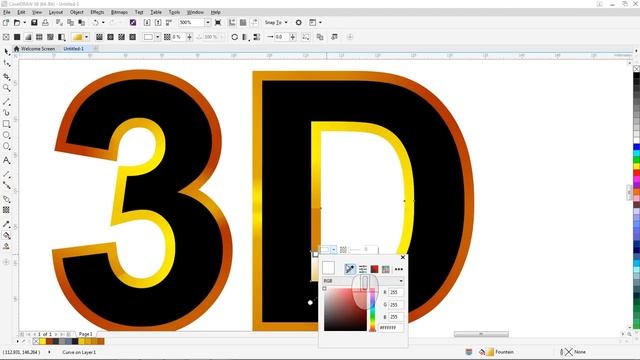Click the hue slider strip in color popup
The height and width of the screenshot is (360, 640).
click(x=372, y=309)
